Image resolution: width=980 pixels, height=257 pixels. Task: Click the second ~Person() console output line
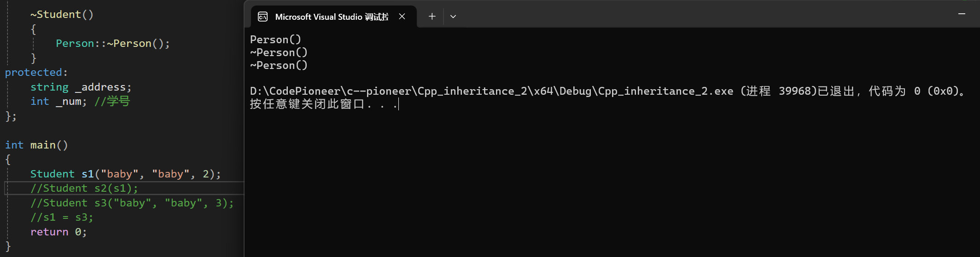pos(279,65)
